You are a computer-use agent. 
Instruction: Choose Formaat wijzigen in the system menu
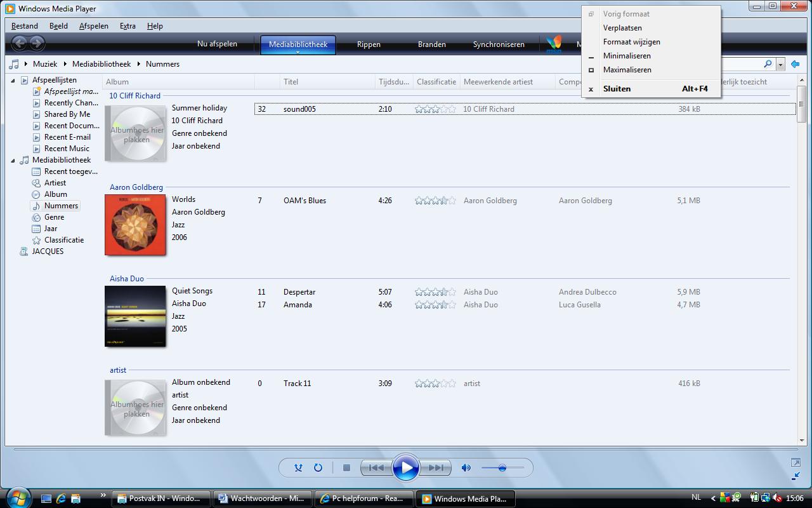(x=651, y=42)
